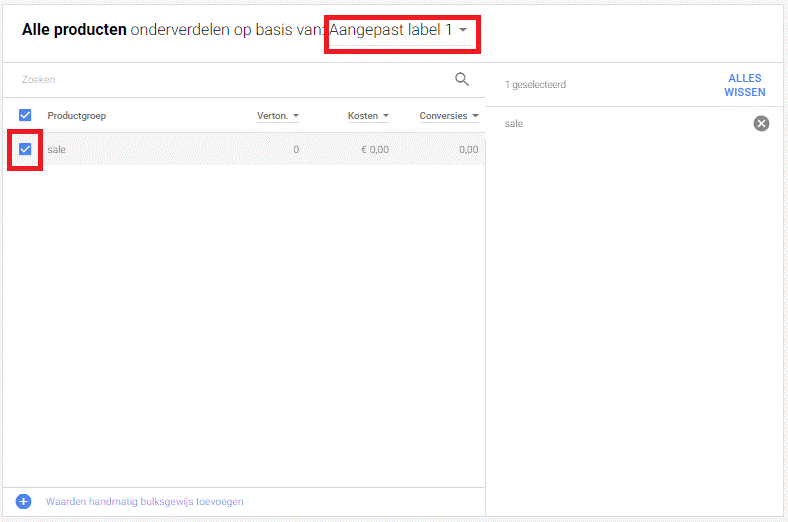This screenshot has width=788, height=522.
Task: Click the 0,00 conversions value in sale row
Action: tap(468, 150)
